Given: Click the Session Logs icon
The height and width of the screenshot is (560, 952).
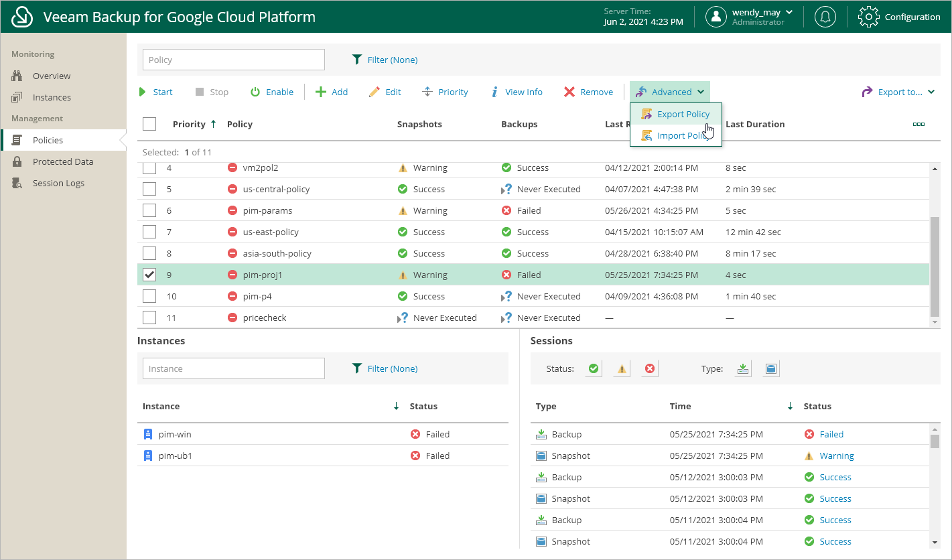Looking at the screenshot, I should coord(17,183).
